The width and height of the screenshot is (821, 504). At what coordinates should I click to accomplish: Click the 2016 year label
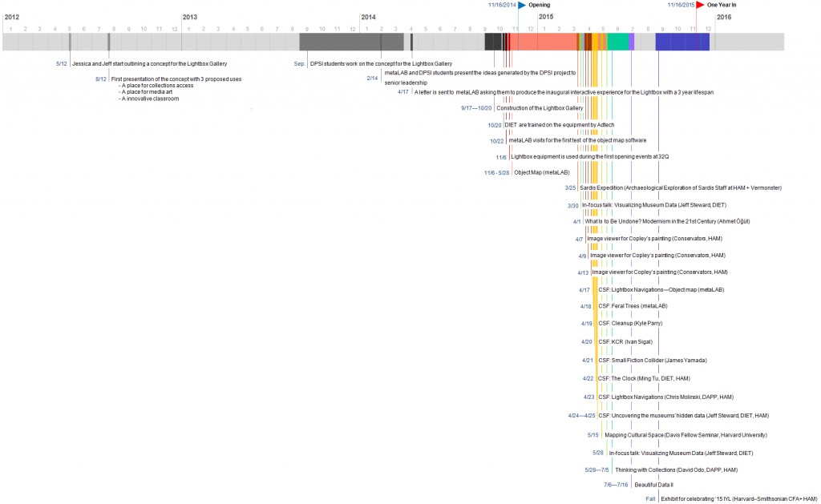click(x=724, y=18)
